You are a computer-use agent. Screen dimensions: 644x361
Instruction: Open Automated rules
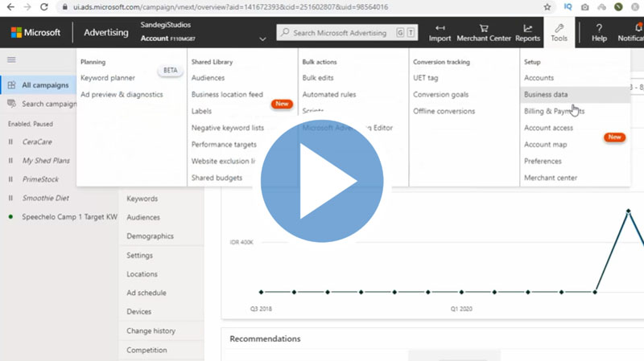[x=329, y=94]
